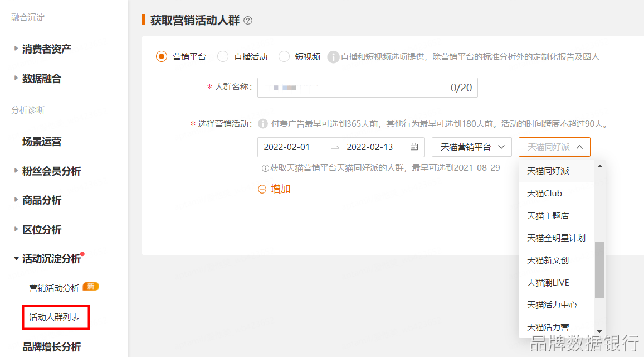The height and width of the screenshot is (357, 644).
Task: Select the 营销平台 radio button
Action: [x=162, y=56]
